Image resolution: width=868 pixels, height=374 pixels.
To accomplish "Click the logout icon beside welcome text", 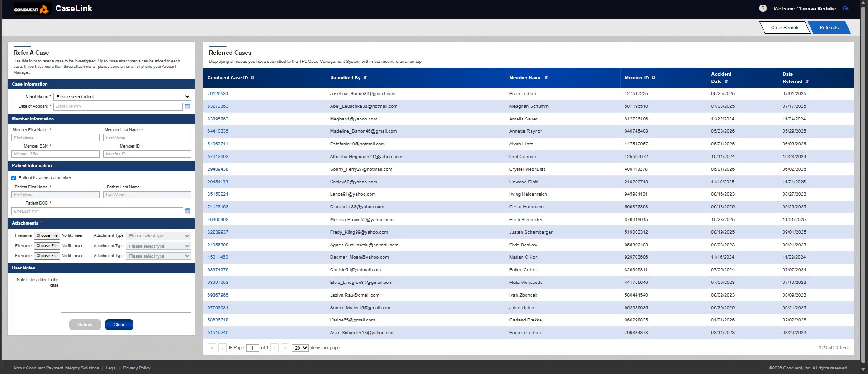I will tap(846, 8).
